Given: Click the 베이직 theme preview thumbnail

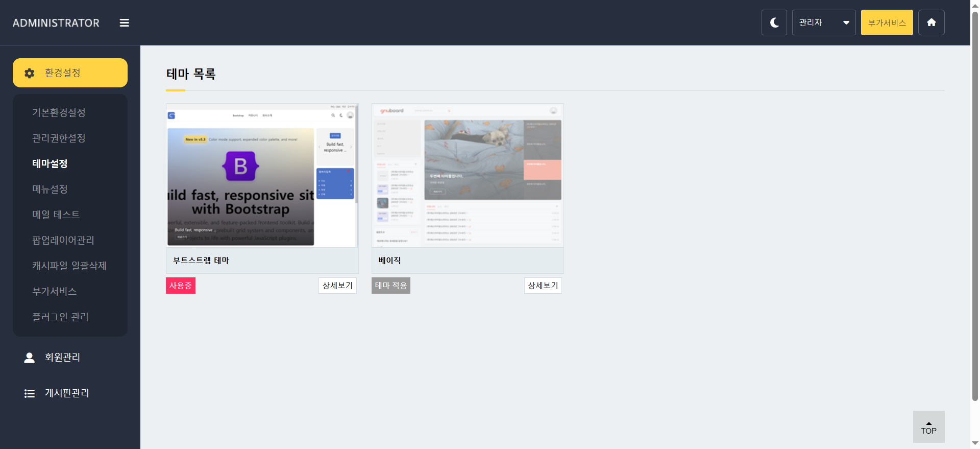Looking at the screenshot, I should point(468,175).
